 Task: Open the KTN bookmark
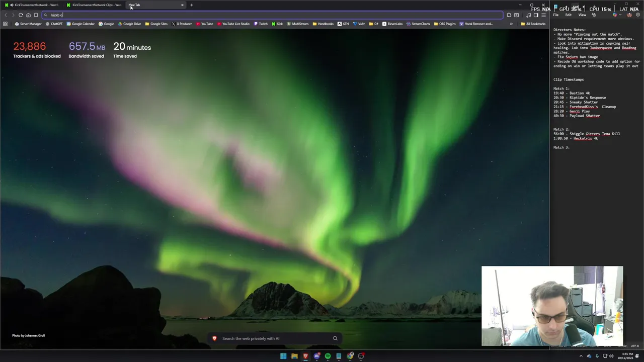[x=343, y=24]
